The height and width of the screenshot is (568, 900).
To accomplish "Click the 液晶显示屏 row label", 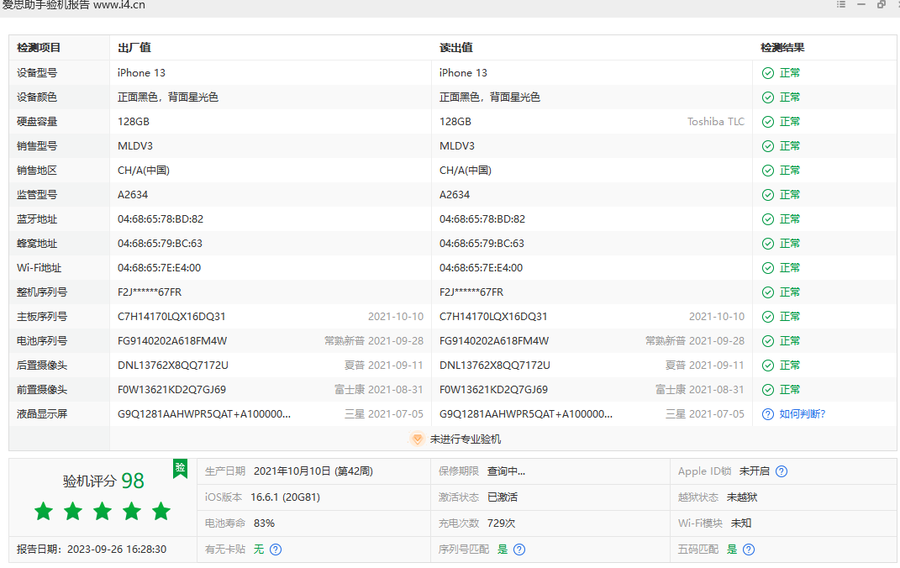I will pos(42,414).
